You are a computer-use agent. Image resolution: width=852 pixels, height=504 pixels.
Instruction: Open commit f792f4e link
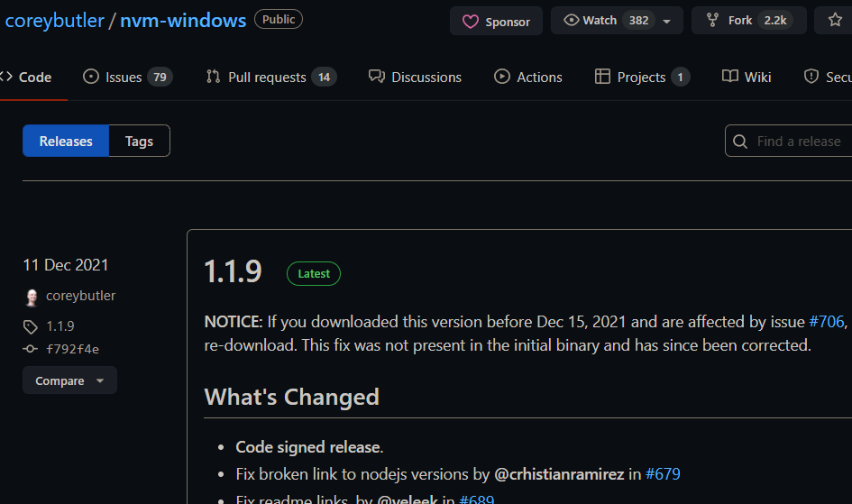pos(73,349)
